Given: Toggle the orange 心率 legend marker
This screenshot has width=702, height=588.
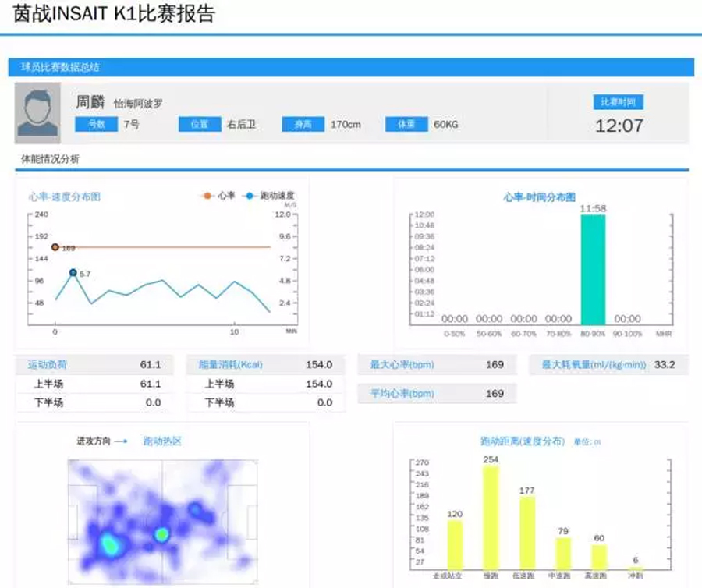Looking at the screenshot, I should pyautogui.click(x=207, y=196).
